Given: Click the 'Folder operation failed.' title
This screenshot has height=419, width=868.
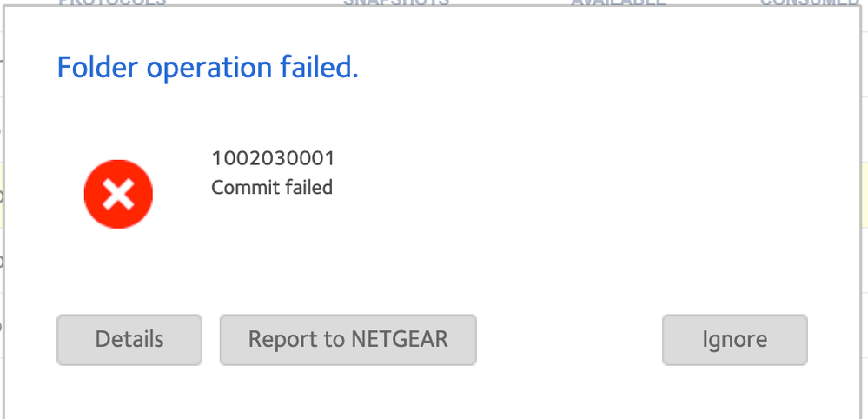Looking at the screenshot, I should click(208, 67).
